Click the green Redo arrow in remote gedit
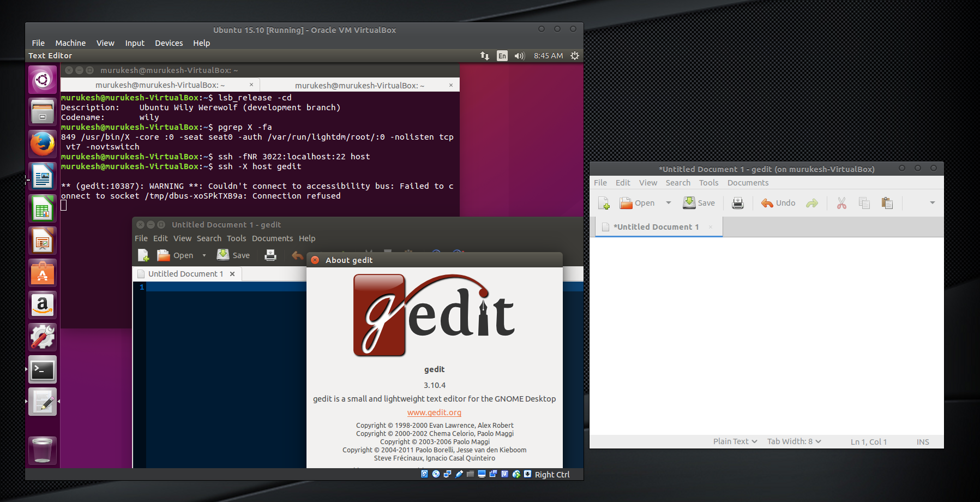980x502 pixels. click(812, 203)
